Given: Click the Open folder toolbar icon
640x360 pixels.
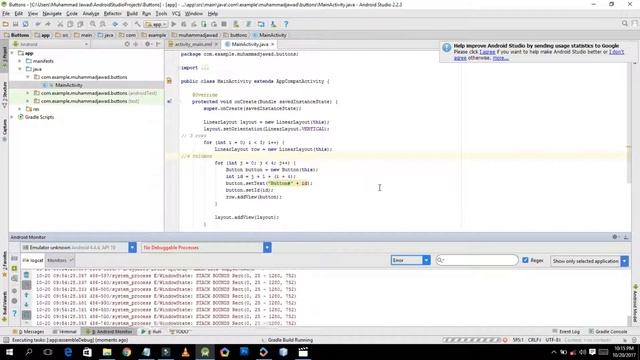Looking at the screenshot, I should click(5, 24).
